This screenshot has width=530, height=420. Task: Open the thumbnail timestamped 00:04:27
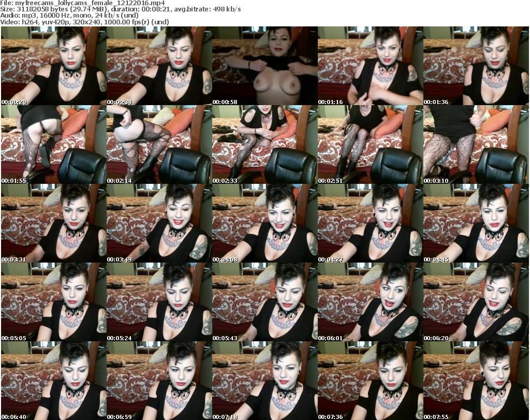tap(371, 224)
